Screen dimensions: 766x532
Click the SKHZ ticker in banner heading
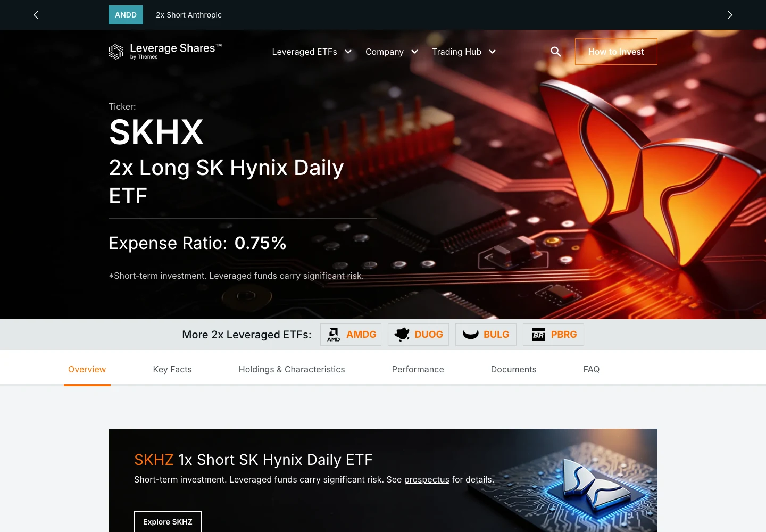(154, 460)
